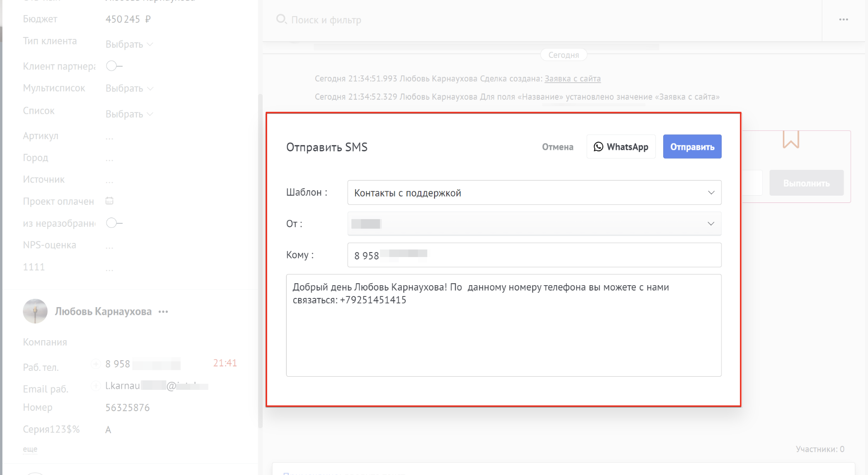Open the Мультисписок Выбрать dropdown

pyautogui.click(x=129, y=89)
